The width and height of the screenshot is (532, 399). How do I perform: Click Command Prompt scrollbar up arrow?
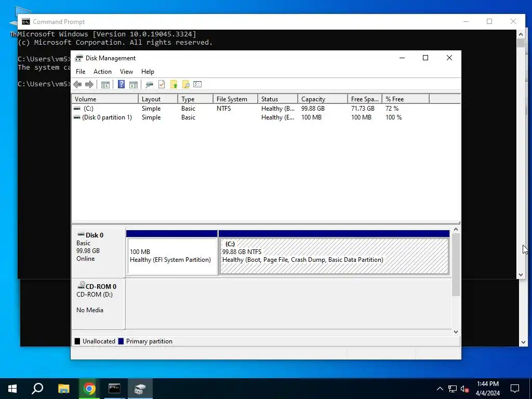pos(521,34)
